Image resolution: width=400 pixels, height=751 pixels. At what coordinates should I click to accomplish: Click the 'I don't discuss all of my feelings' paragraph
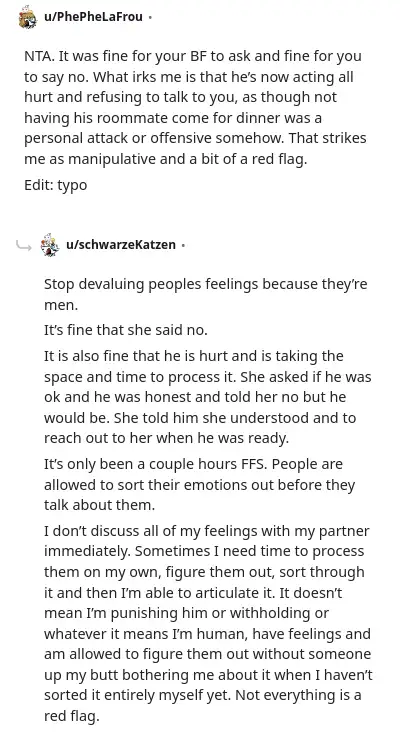(208, 623)
